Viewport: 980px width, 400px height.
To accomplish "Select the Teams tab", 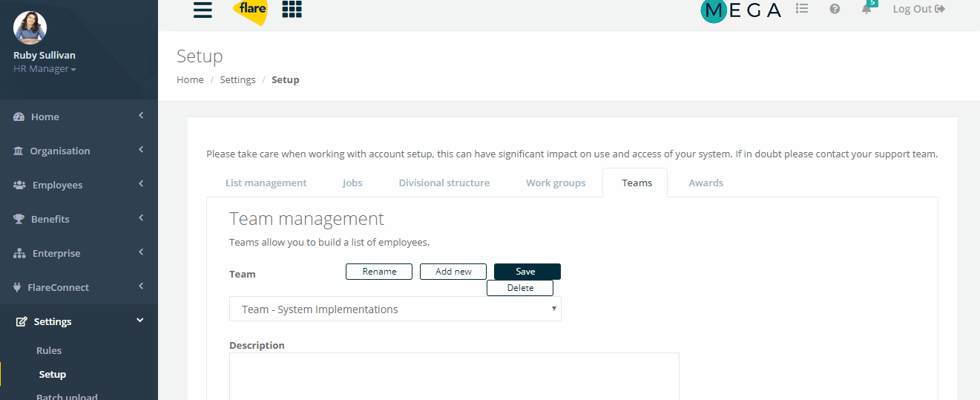I will (x=637, y=183).
